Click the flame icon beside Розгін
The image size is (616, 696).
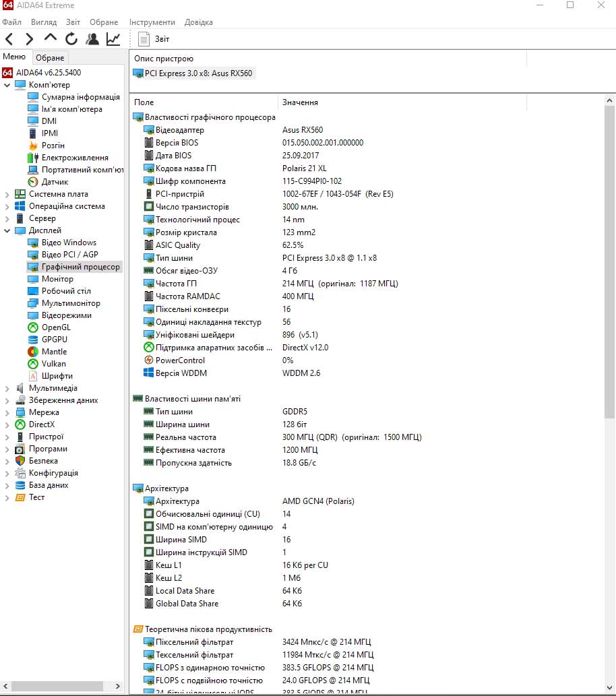[33, 146]
